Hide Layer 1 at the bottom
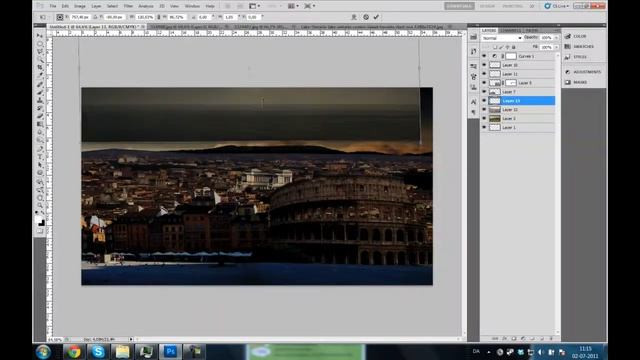This screenshot has height=360, width=640. [484, 127]
